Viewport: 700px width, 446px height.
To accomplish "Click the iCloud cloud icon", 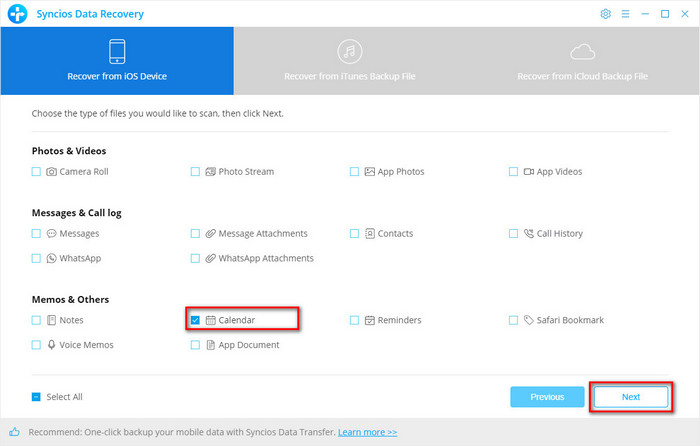I will point(583,52).
